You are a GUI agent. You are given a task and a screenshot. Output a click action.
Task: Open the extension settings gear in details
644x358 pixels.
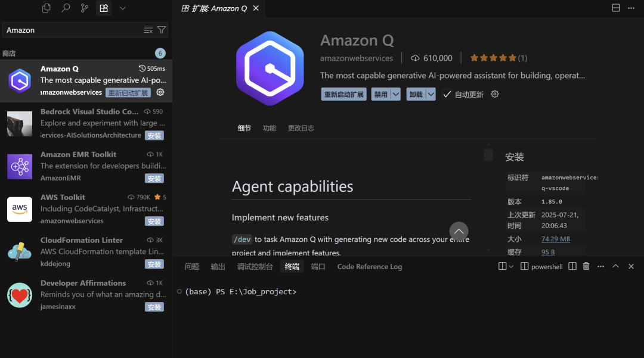click(x=495, y=94)
